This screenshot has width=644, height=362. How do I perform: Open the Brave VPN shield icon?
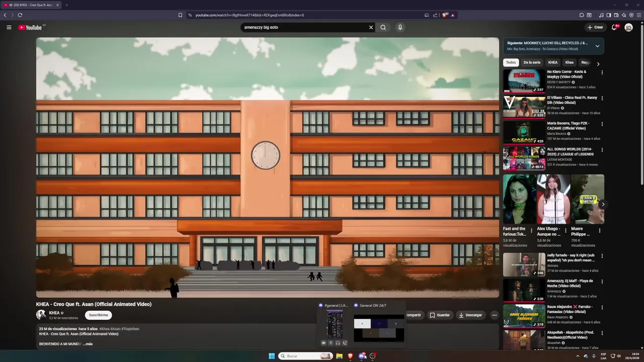tap(631, 15)
